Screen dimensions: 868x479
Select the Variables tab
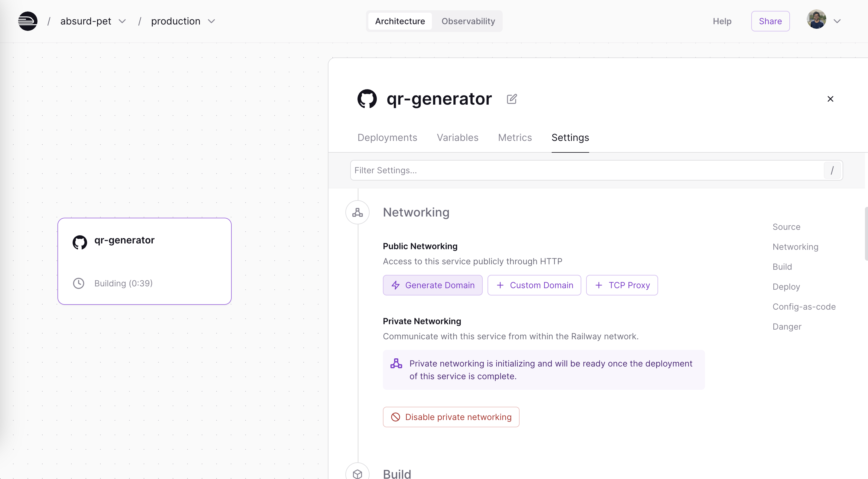[457, 137]
